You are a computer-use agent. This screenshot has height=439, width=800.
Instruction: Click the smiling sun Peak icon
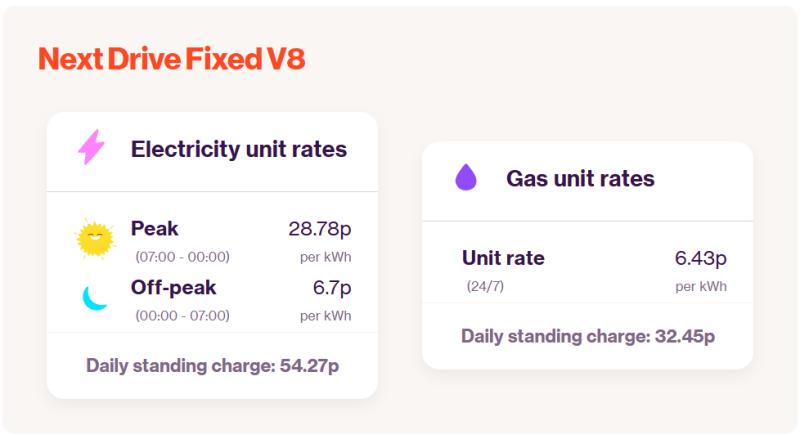(x=95, y=238)
